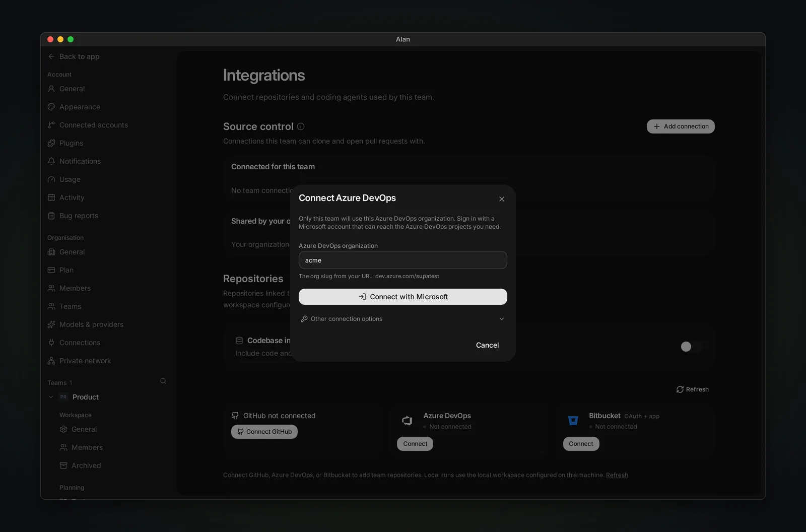Click the Notifications bell icon

(x=51, y=161)
